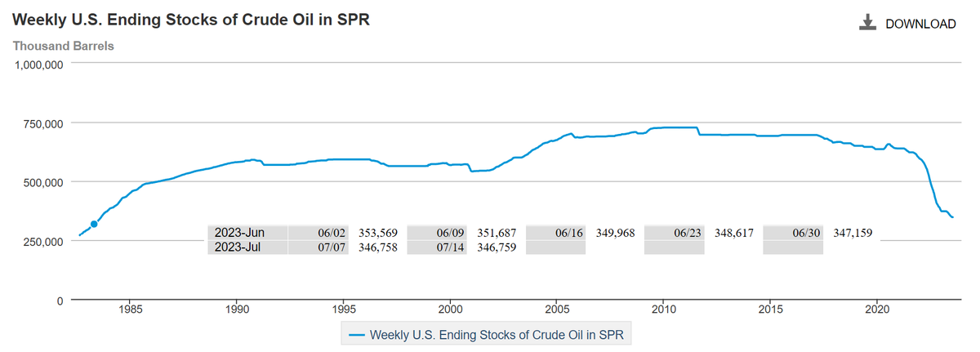Click the 06/23 date cell

click(x=674, y=233)
